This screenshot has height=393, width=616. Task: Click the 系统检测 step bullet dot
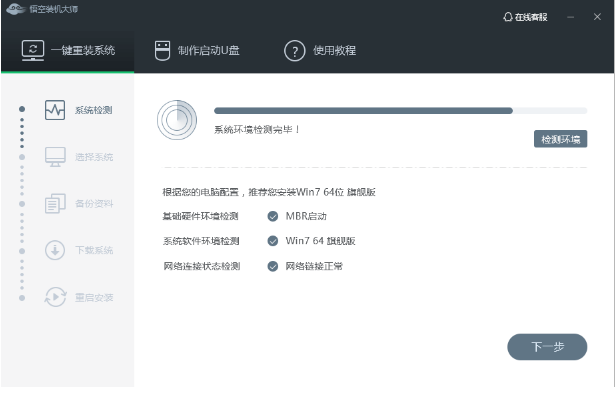click(22, 109)
